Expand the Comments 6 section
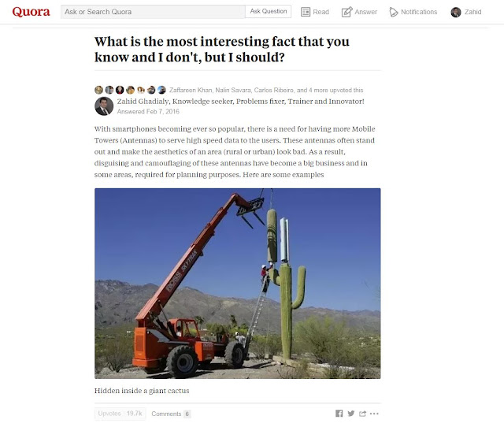The width and height of the screenshot is (504, 427). pos(171,414)
